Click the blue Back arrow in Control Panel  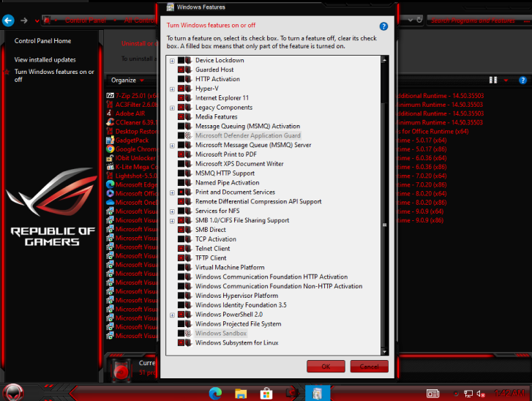[8, 20]
